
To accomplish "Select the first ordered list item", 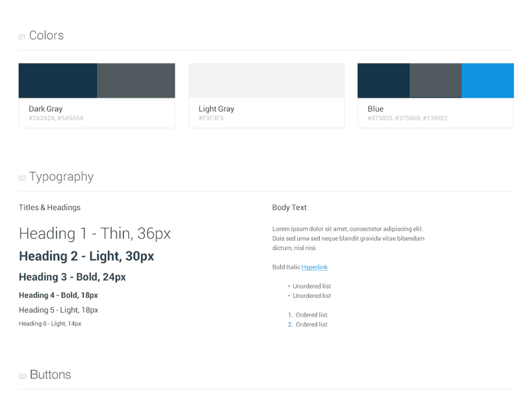I will 311,315.
